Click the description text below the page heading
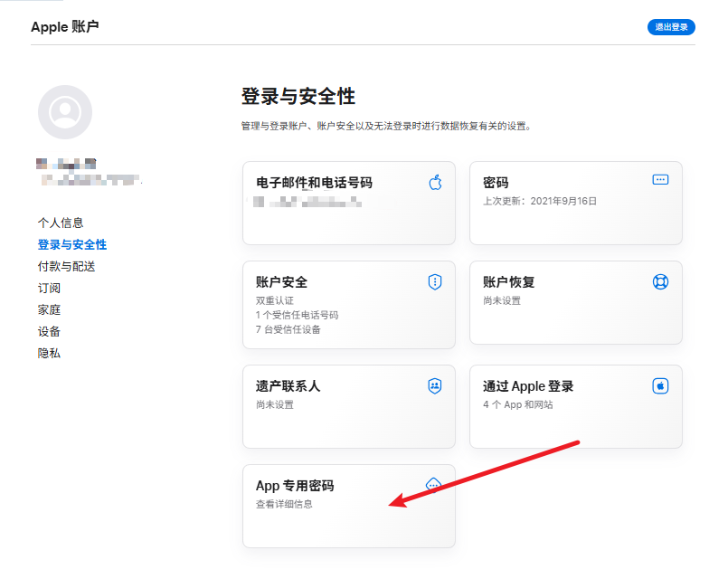This screenshot has height=579, width=728. click(386, 127)
